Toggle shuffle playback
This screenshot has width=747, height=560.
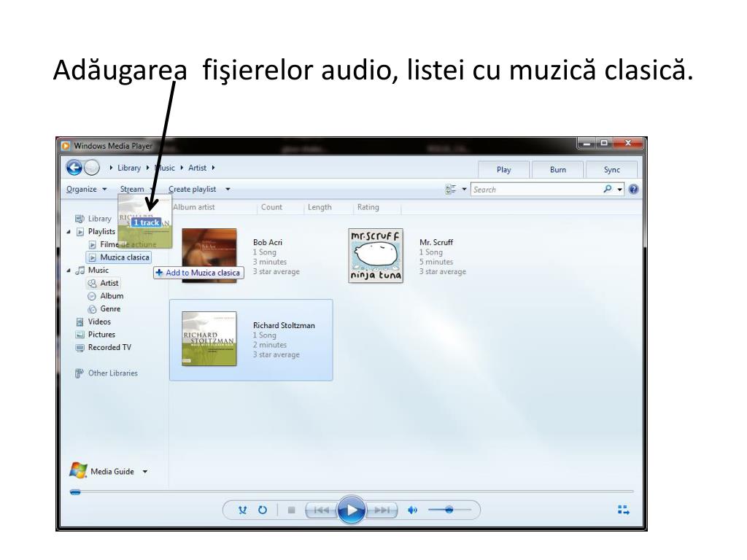coord(242,510)
